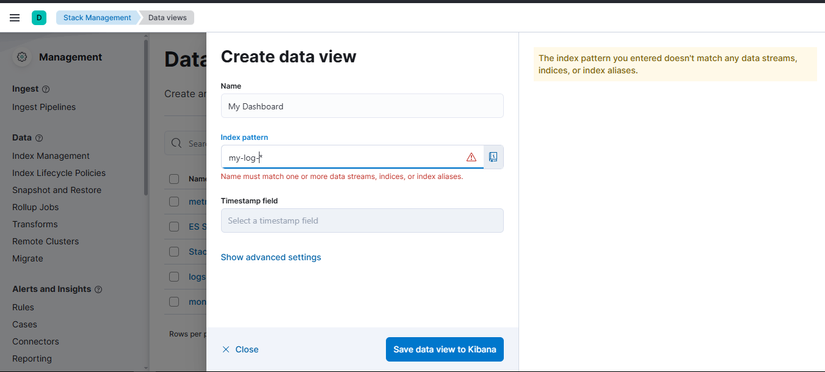Open Remote Clusters in sidebar

pos(46,242)
